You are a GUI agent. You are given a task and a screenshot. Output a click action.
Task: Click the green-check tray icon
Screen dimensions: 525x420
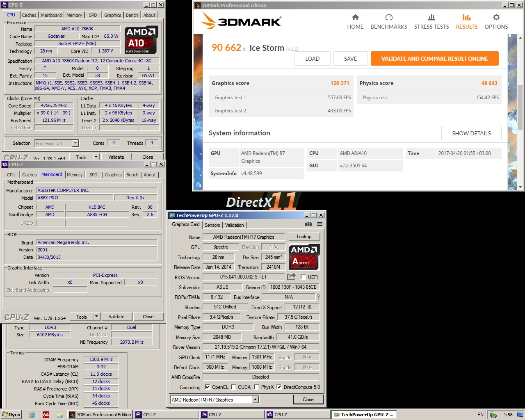pos(493,415)
